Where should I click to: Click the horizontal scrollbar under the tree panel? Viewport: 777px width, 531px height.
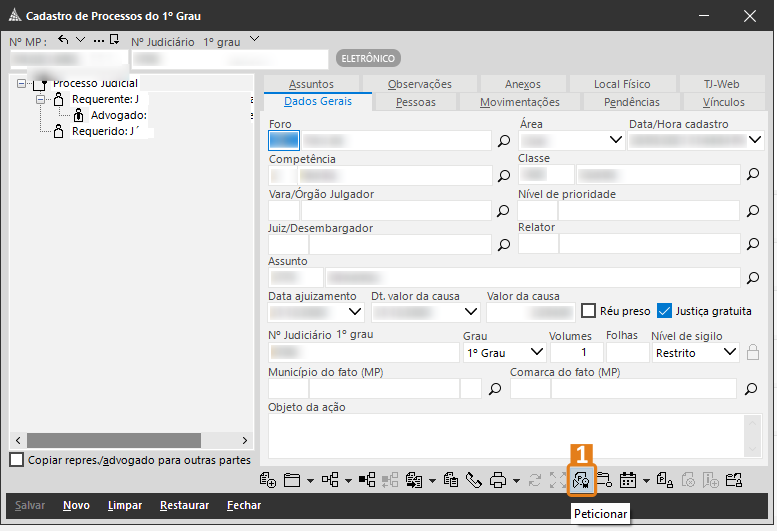click(130, 440)
